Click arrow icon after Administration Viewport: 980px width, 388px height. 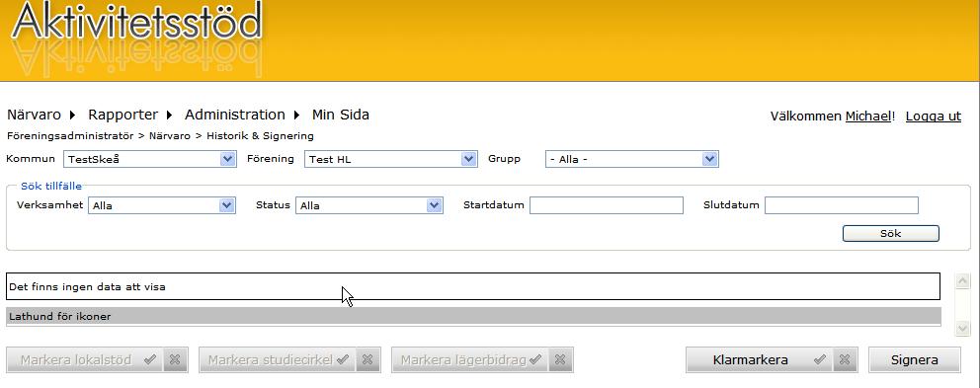coord(296,115)
